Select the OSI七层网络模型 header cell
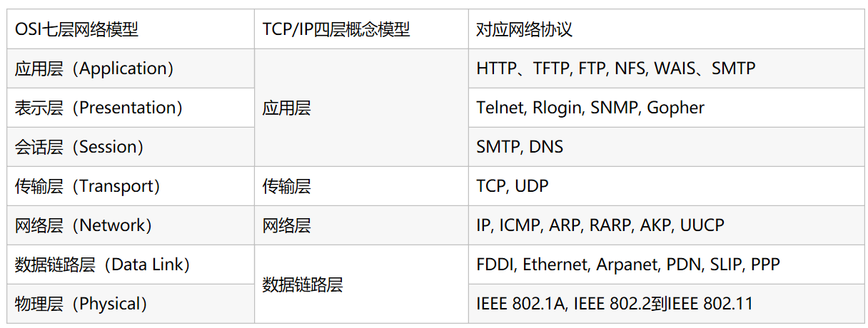The image size is (868, 328). click(x=131, y=29)
